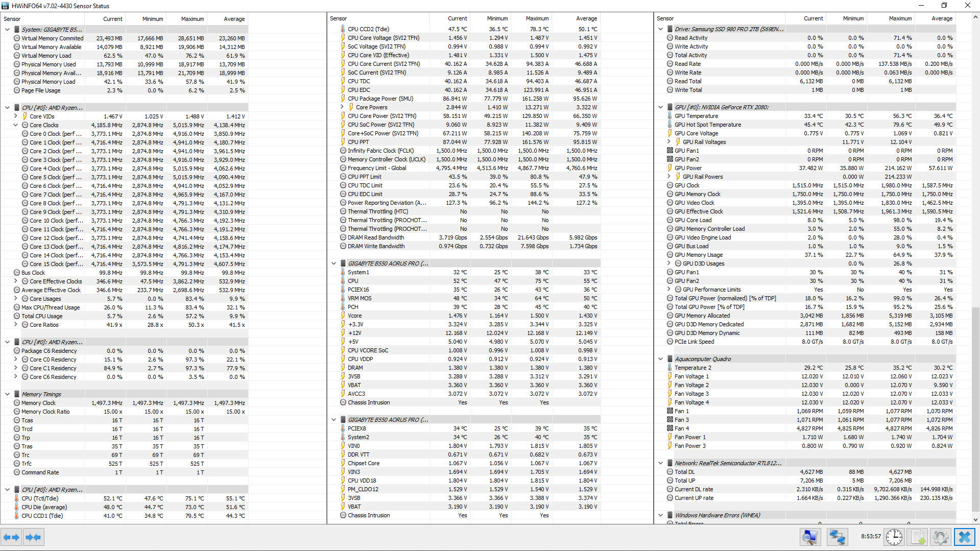Image resolution: width=980 pixels, height=551 pixels.
Task: Click the lightning icon beside Chipset Core
Action: tap(343, 463)
